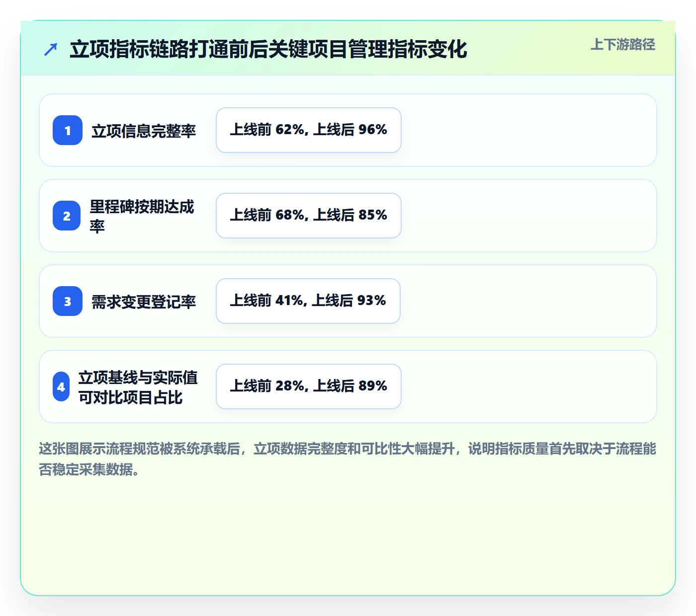Click the number 2 badge for 里程碑按期达成率
Screen dimensions: 696x616
click(67, 216)
